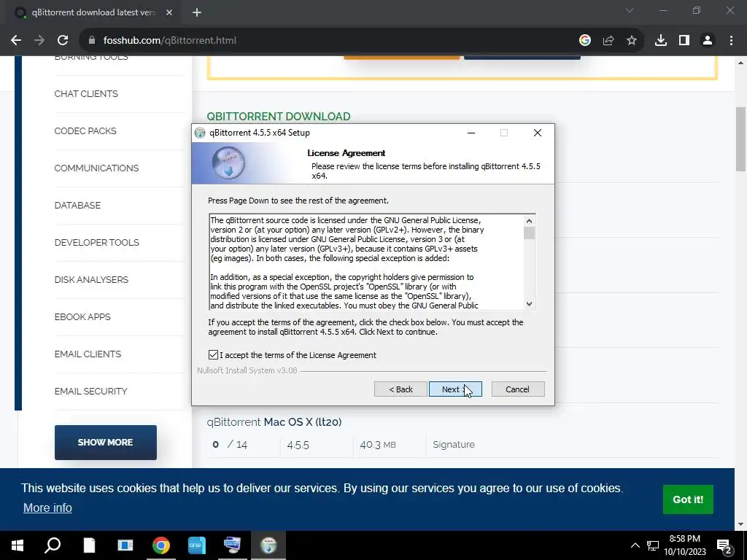Select the qBittorrent download tab

93,12
